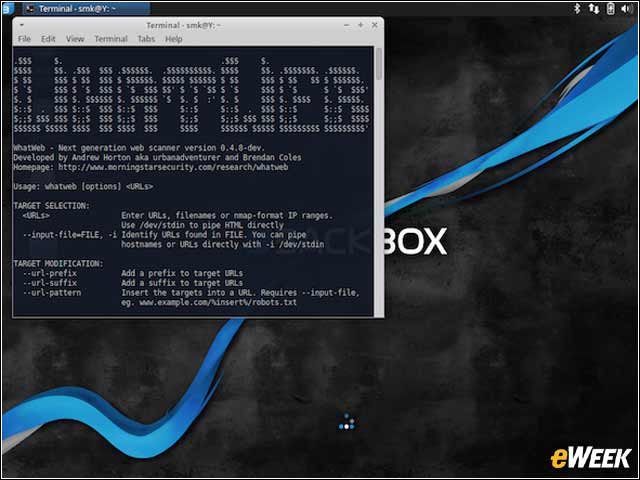Click the 'Usage: whatweb [options] <URLs>' line
The image size is (640, 480).
[83, 187]
